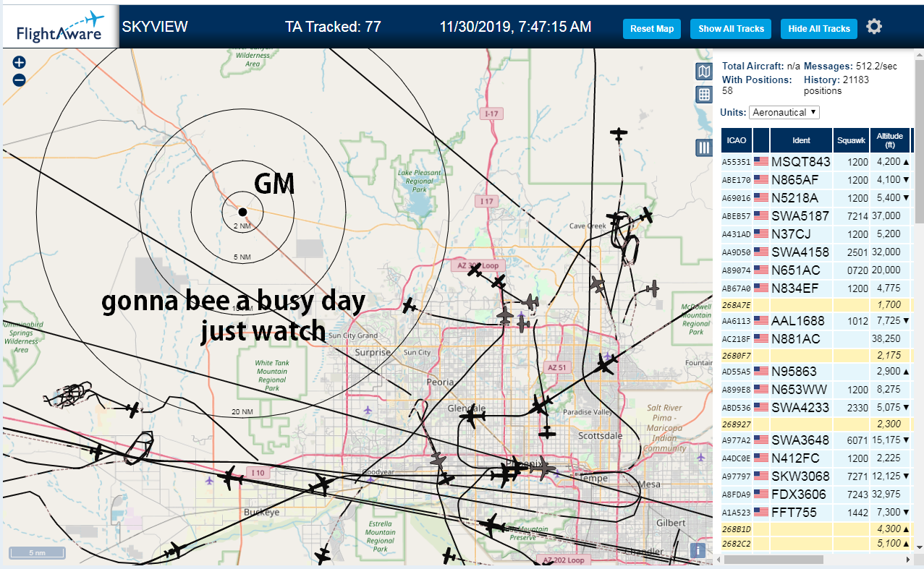924x569 pixels.
Task: Open Units Aeronautical dropdown
Action: [x=784, y=112]
